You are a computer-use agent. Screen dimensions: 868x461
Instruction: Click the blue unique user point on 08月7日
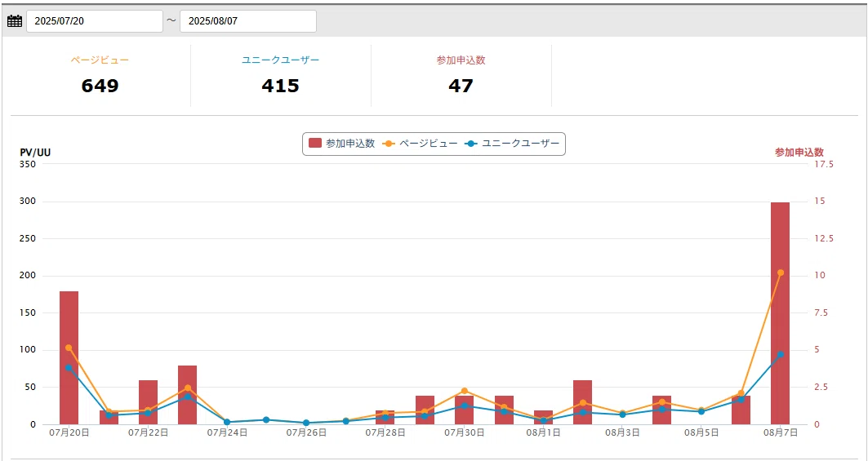point(781,355)
